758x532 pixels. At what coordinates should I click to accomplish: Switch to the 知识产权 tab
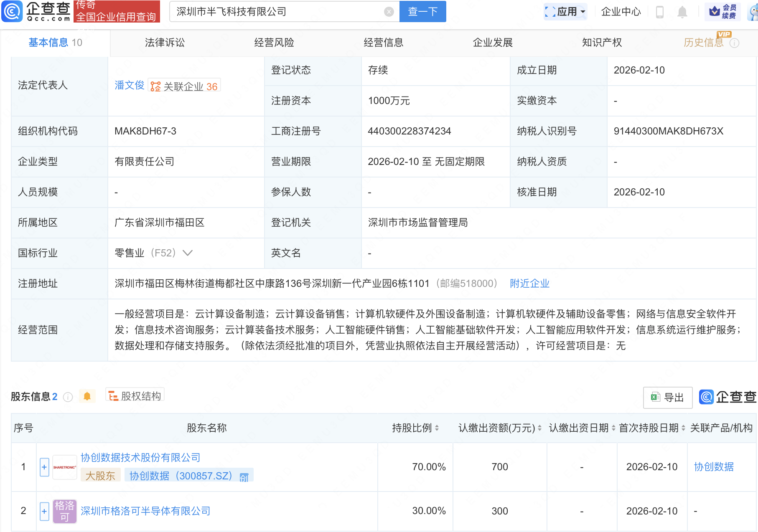click(602, 43)
